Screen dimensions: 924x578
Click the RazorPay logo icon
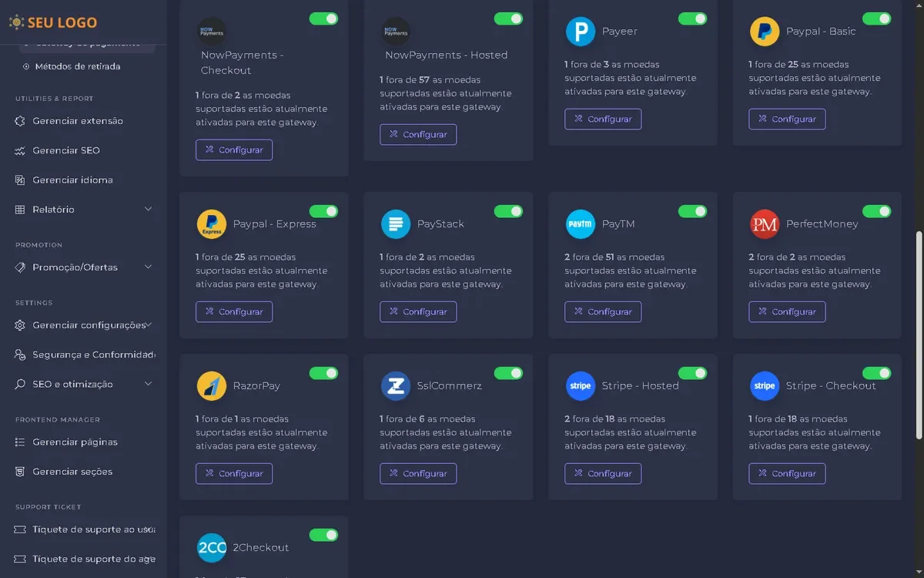coord(212,386)
